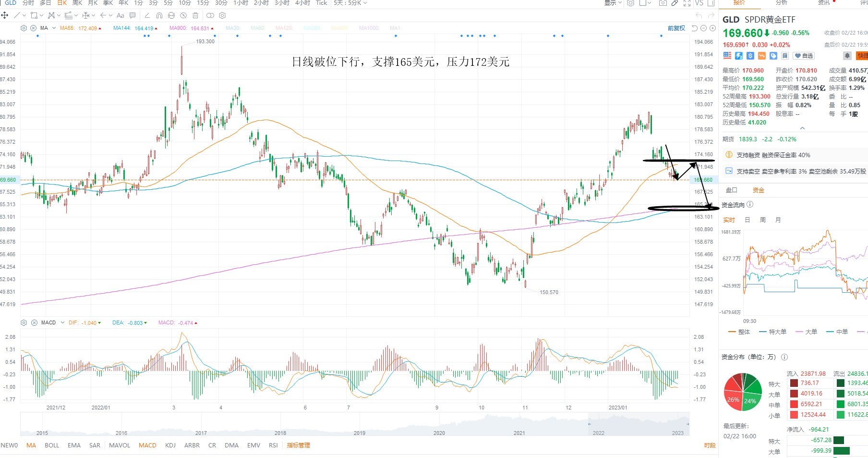The height and width of the screenshot is (458, 868).
Task: Click the timeline range navigator near 2022
Action: [x=639, y=425]
